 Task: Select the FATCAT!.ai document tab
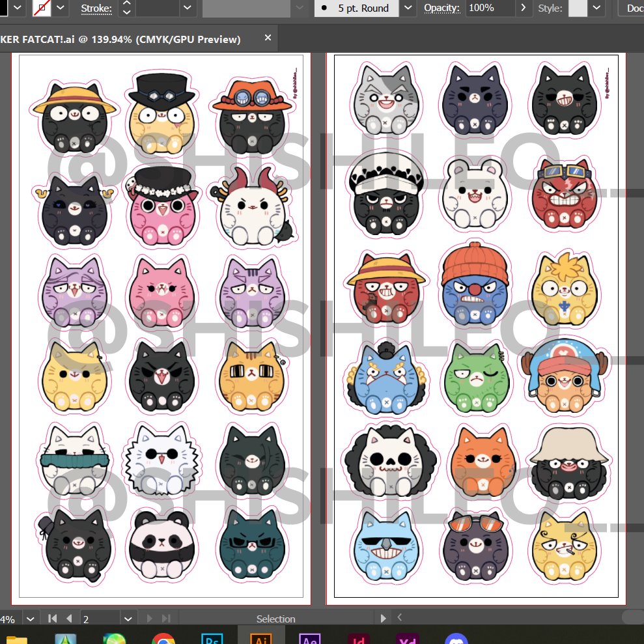[120, 39]
